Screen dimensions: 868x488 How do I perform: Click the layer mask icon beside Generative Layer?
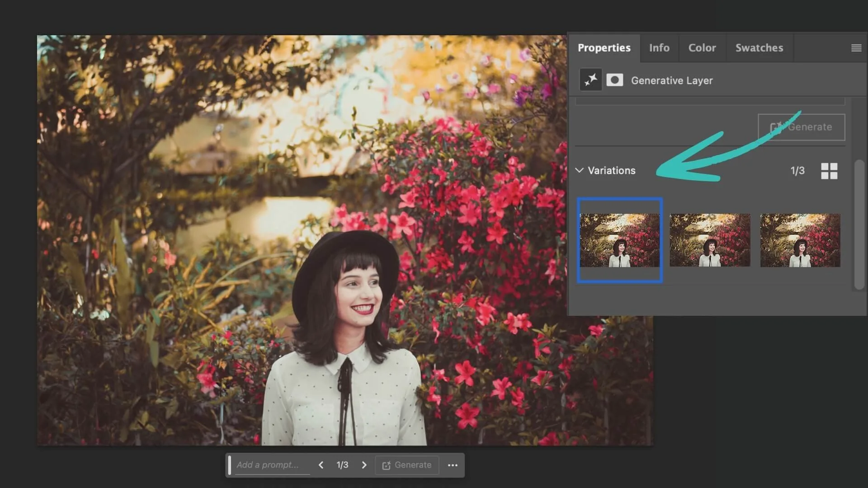pos(614,80)
